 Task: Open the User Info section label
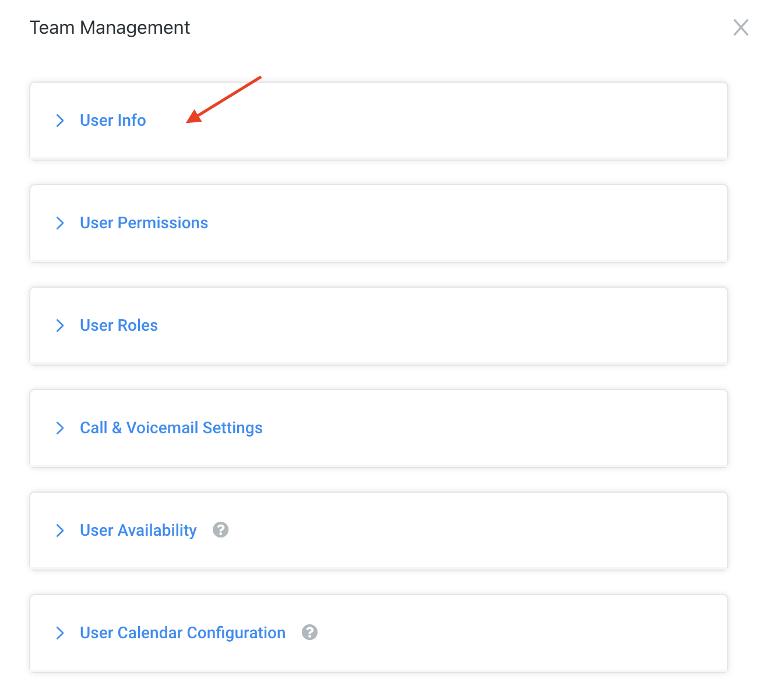click(x=113, y=121)
